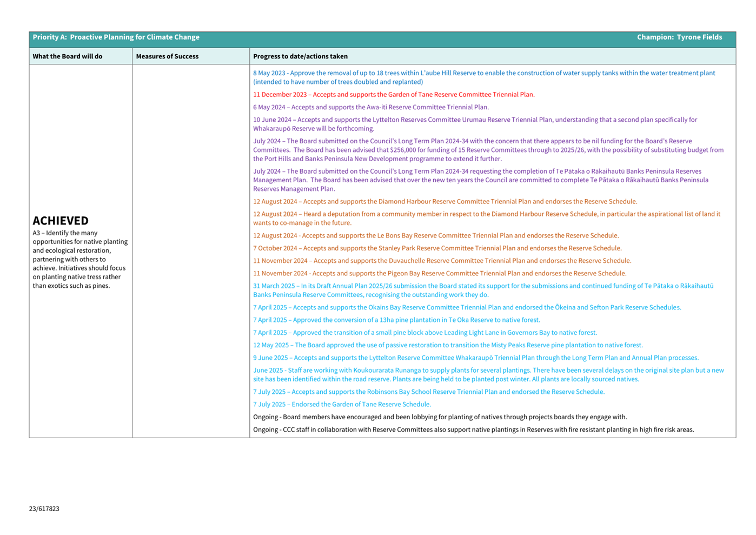The width and height of the screenshot is (756, 535).
Task: Click the 'Champion: Tyrone Fields' header text
Action: [x=679, y=37]
